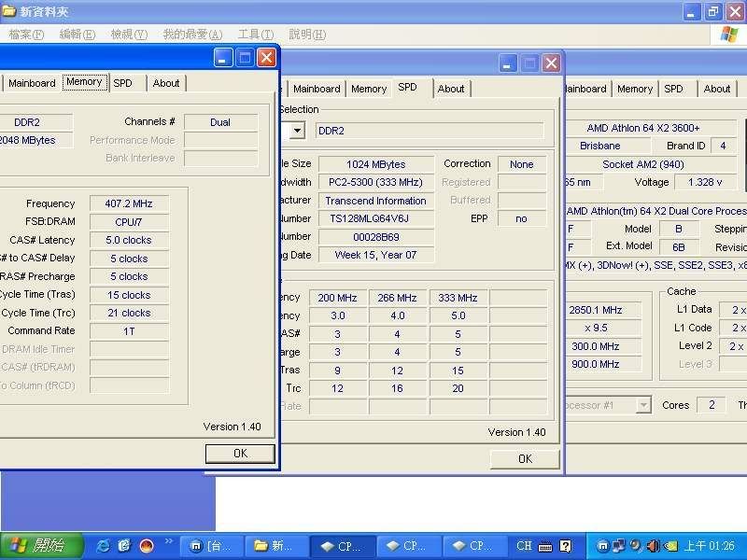Open the volume speaker tray icon
The image size is (747, 560).
click(653, 546)
